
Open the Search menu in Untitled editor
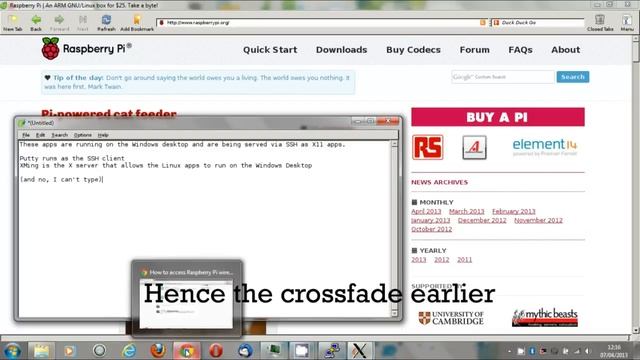(x=59, y=135)
